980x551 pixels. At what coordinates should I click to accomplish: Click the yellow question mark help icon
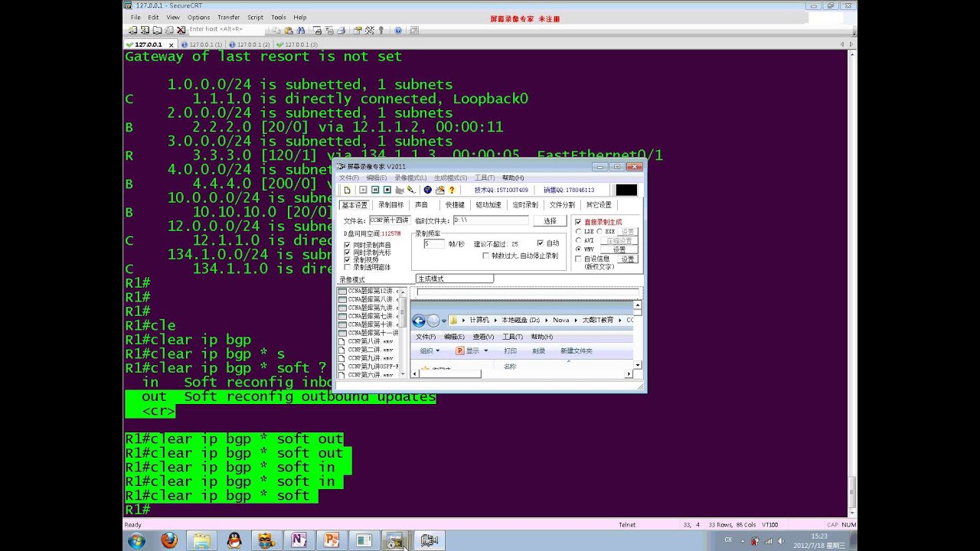pyautogui.click(x=452, y=190)
